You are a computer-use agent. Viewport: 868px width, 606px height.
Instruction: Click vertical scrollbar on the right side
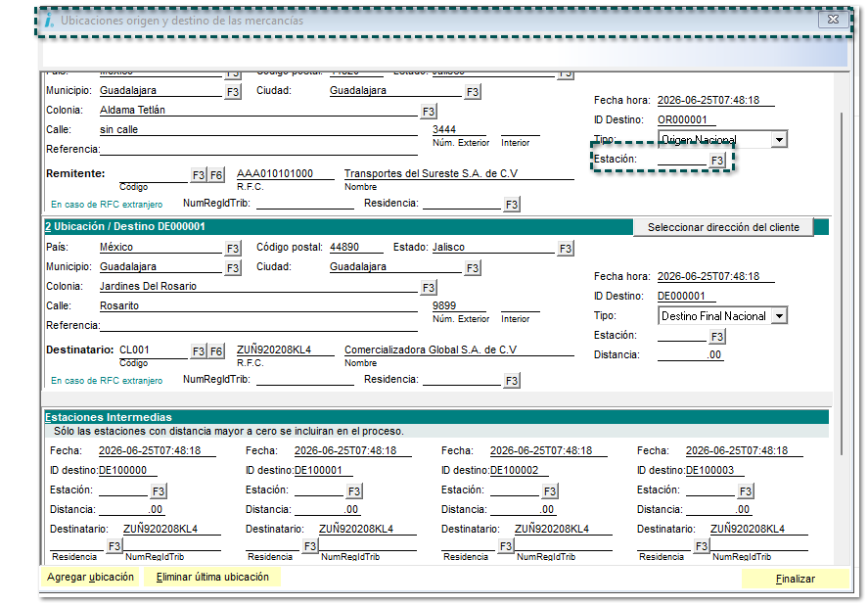pos(842,284)
